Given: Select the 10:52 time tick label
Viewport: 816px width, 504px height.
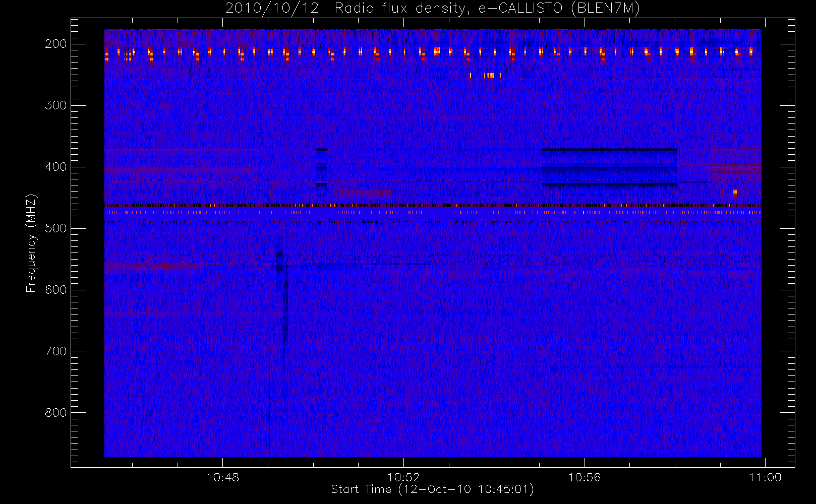Looking at the screenshot, I should (x=403, y=477).
